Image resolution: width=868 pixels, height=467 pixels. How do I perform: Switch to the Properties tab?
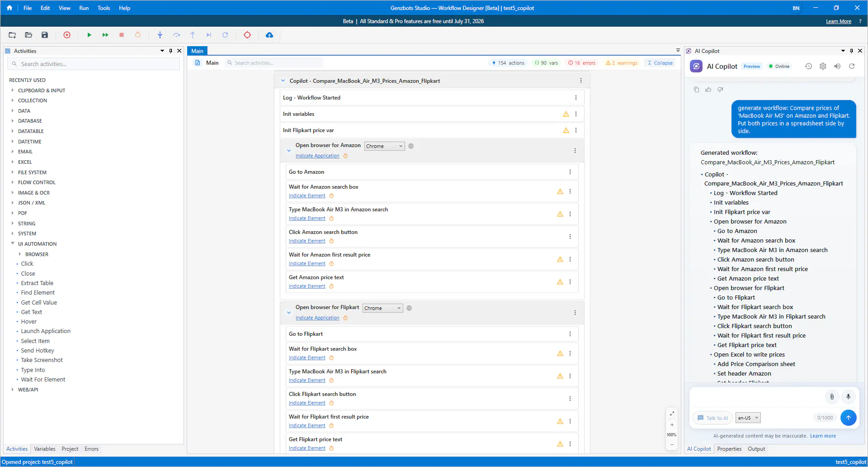(x=729, y=449)
